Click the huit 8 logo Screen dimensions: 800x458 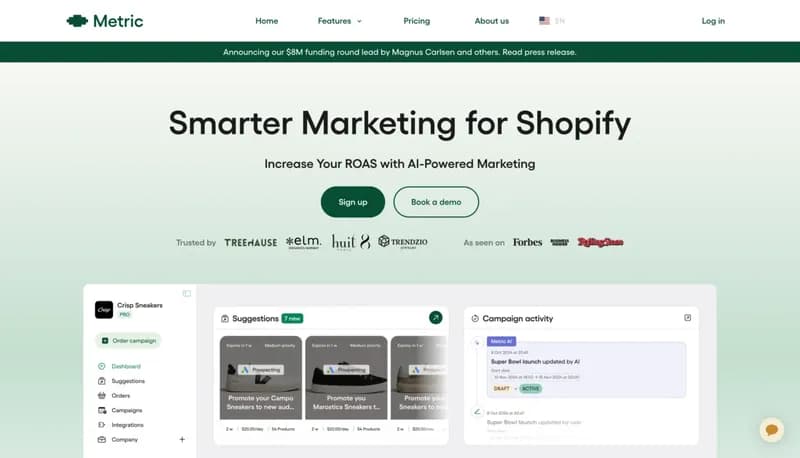pos(351,242)
